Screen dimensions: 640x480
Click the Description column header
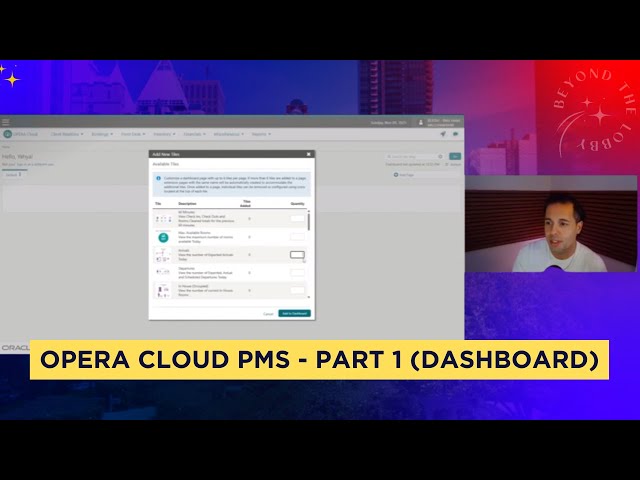point(187,203)
